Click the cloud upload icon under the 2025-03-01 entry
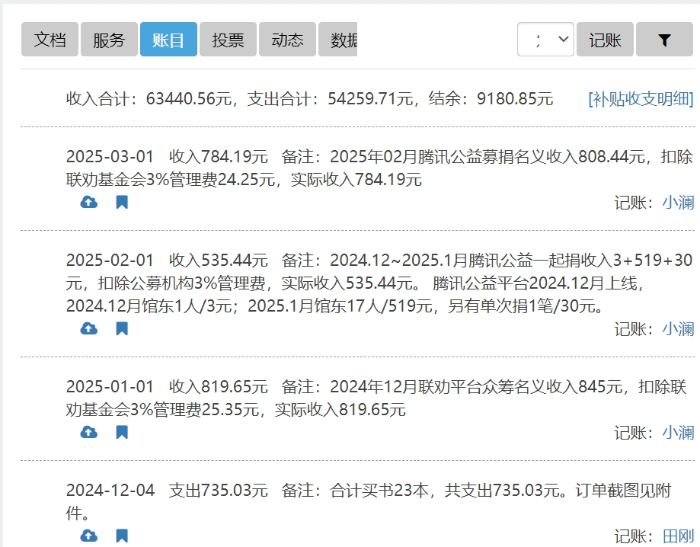The height and width of the screenshot is (547, 700). click(x=89, y=202)
